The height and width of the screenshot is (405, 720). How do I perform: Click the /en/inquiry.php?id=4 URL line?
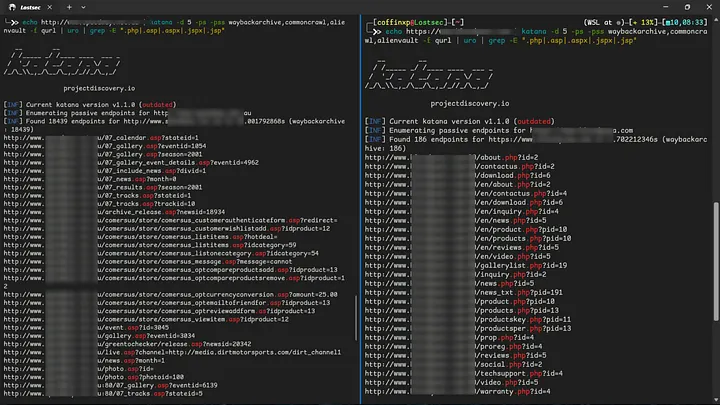461,212
